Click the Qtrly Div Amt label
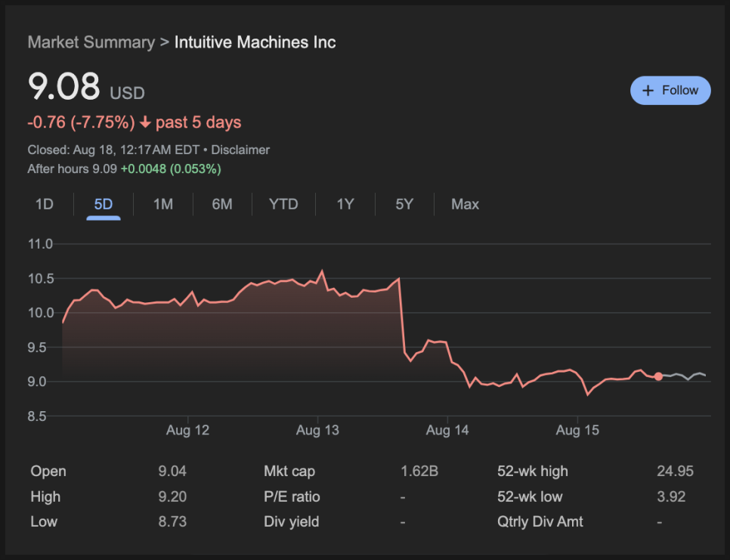This screenshot has width=730, height=560. click(x=540, y=521)
